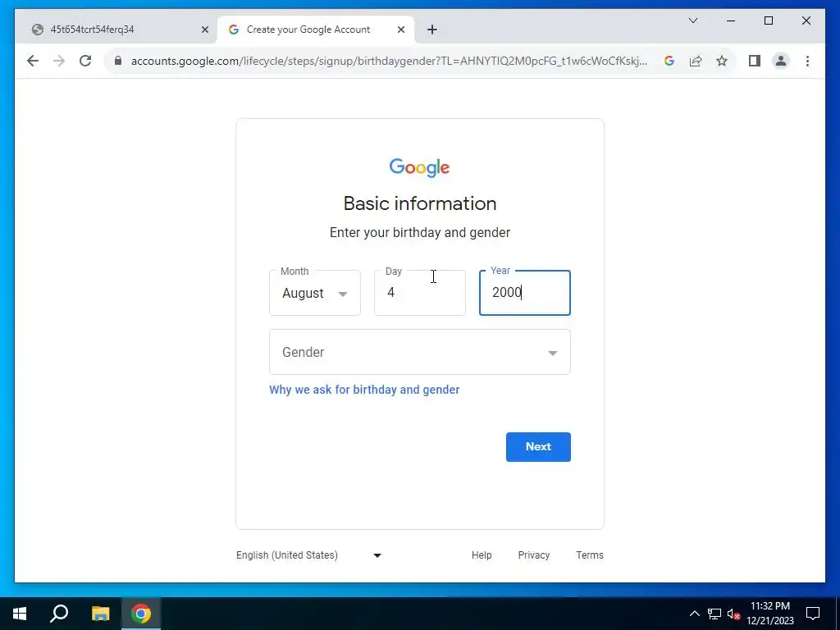Close the 45t654tcrt54ferq34 tab
Image resolution: width=840 pixels, height=630 pixels.
pos(204,30)
